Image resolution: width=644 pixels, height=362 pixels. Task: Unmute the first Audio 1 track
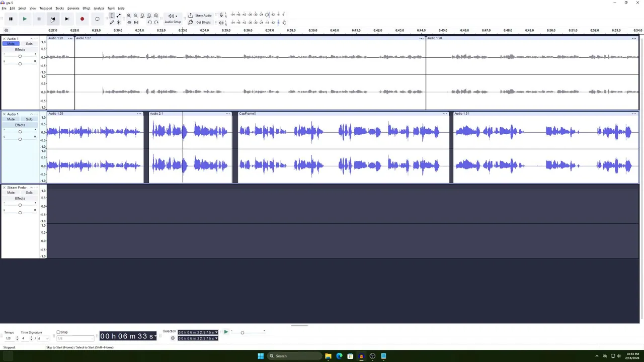point(11,44)
